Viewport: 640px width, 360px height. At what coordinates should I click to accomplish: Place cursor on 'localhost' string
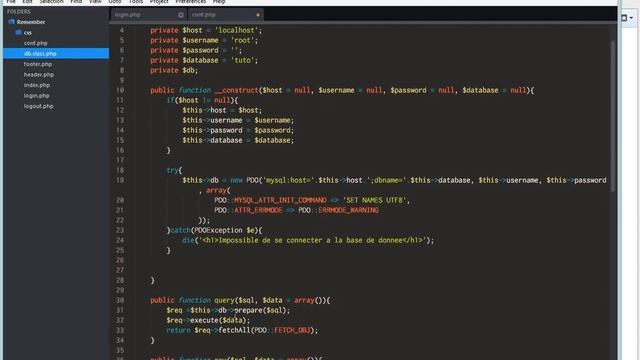(236, 30)
